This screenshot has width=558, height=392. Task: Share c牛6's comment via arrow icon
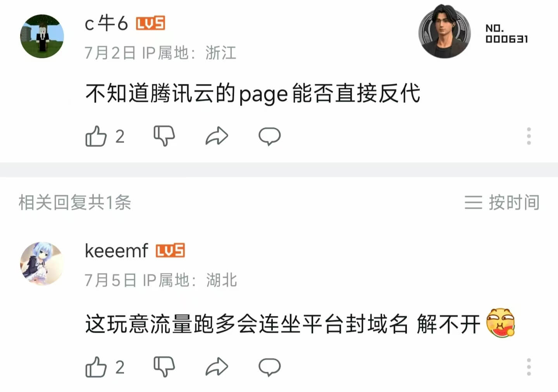point(217,136)
